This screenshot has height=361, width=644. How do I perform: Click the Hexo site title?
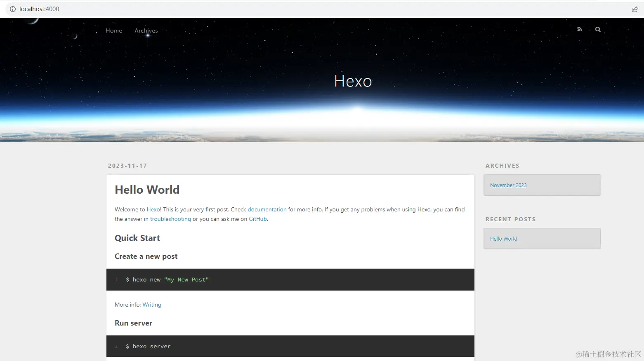[353, 81]
